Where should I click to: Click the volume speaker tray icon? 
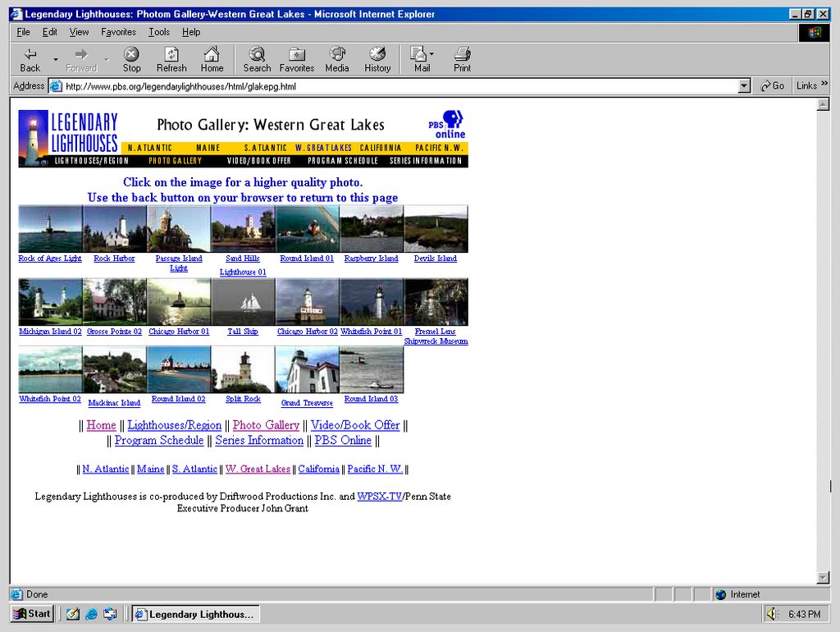coord(772,614)
